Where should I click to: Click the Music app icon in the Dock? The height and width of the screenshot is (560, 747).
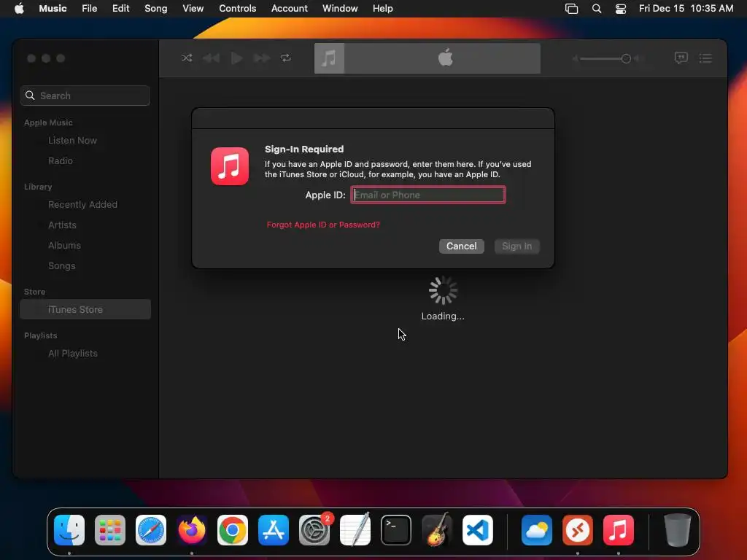(619, 530)
